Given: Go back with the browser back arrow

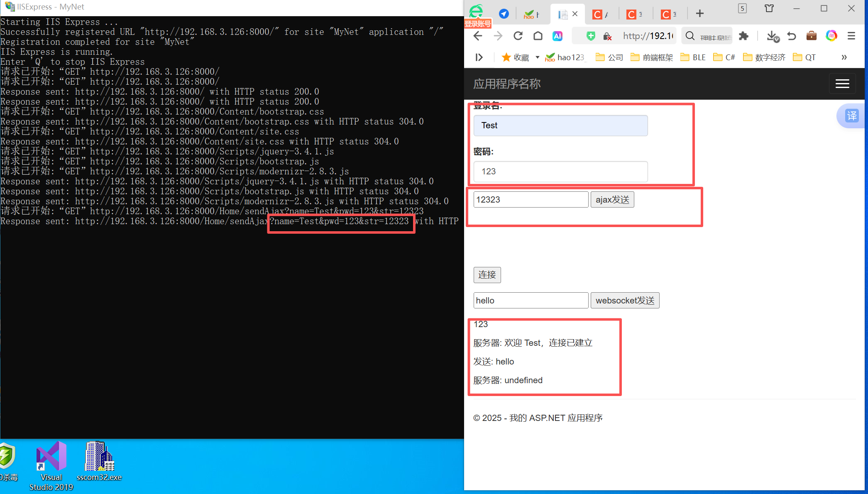Looking at the screenshot, I should point(478,36).
